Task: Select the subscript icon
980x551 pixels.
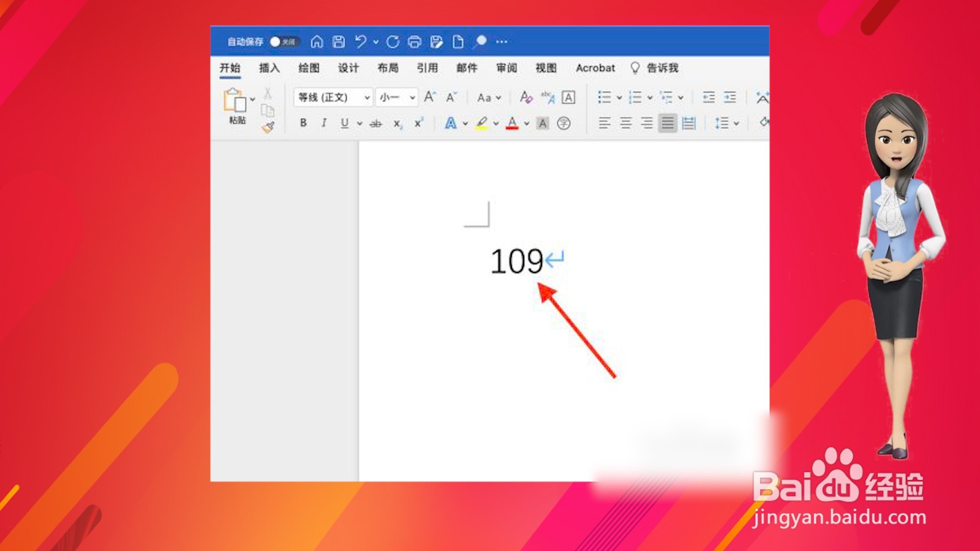Action: point(399,124)
